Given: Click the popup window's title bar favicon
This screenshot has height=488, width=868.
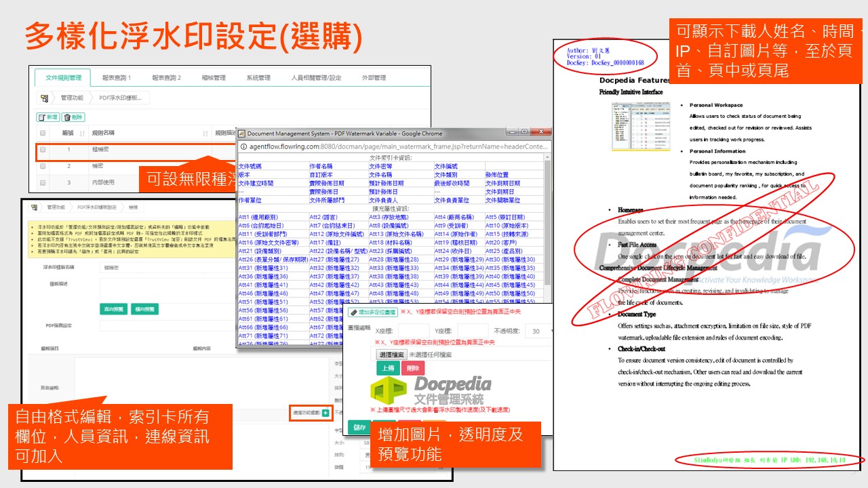Looking at the screenshot, I should click(x=241, y=134).
